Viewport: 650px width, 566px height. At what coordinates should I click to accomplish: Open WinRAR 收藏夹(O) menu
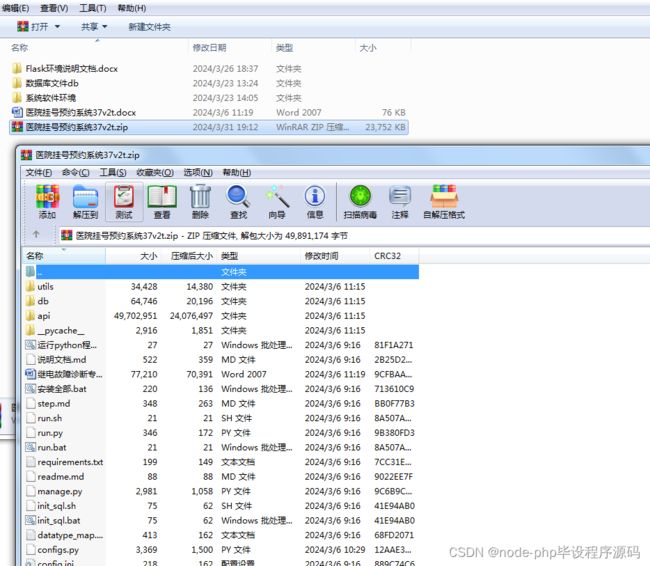tap(155, 172)
